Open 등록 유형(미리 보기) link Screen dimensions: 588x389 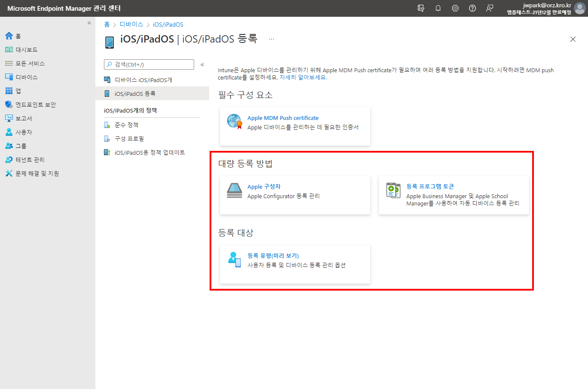(273, 256)
